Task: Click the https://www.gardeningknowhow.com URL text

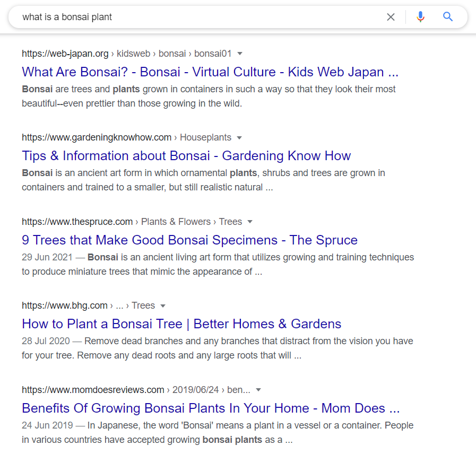Action: pyautogui.click(x=97, y=137)
